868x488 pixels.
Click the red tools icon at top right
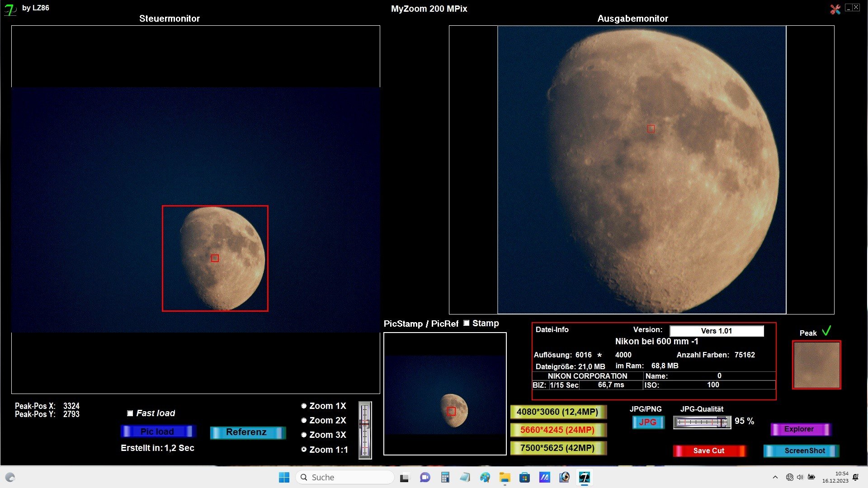[835, 9]
